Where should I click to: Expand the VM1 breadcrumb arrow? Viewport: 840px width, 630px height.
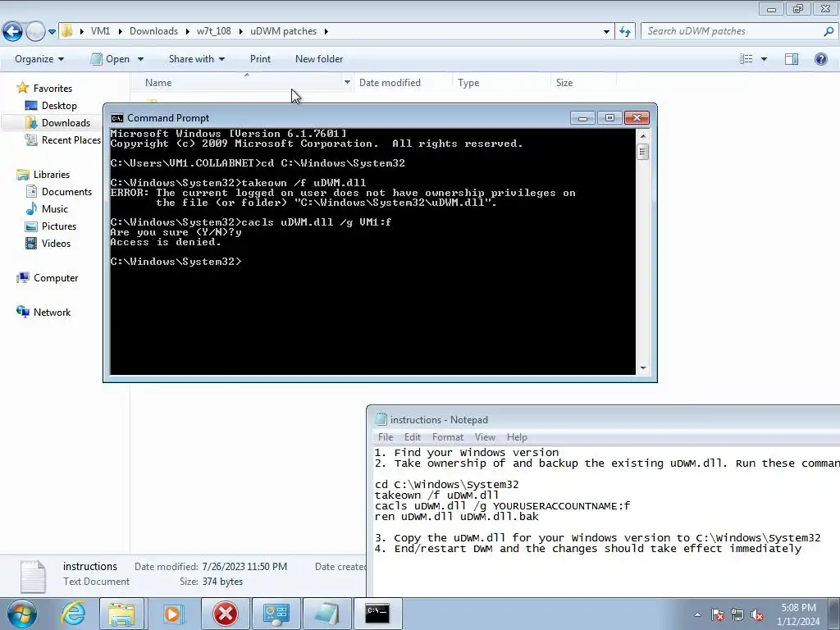tap(120, 32)
